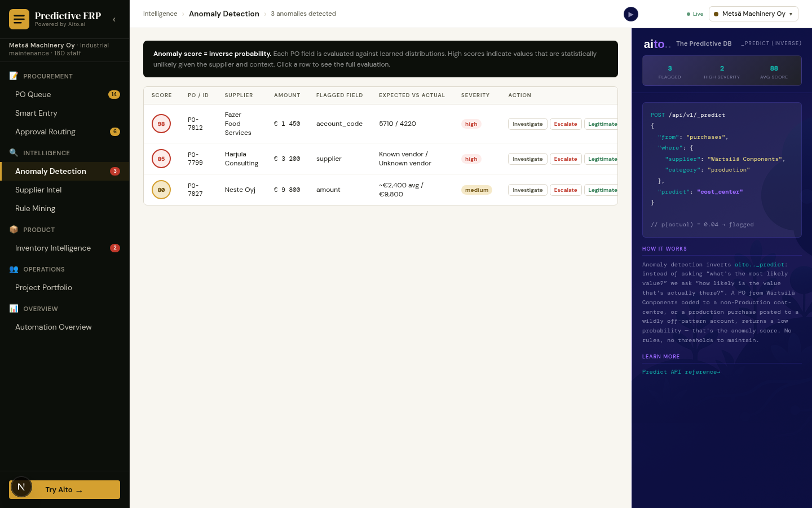The height and width of the screenshot is (508, 812).
Task: Click the PO Queue badge showing 14
Action: pyautogui.click(x=114, y=94)
